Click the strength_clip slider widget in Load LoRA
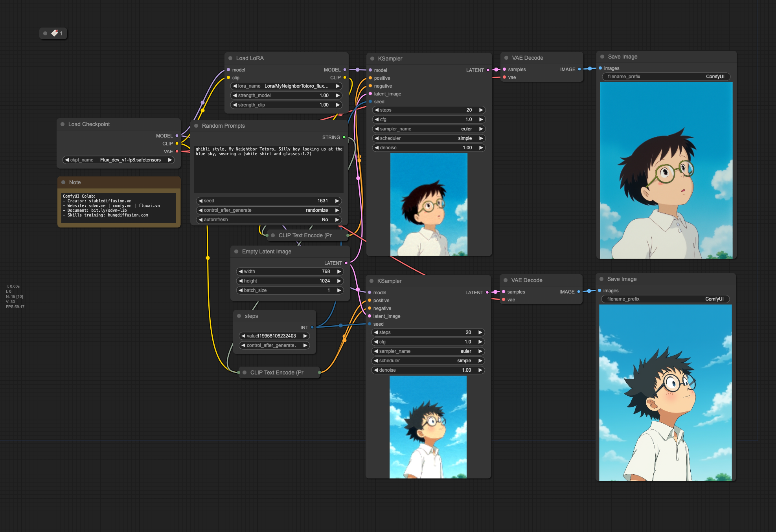Viewport: 776px width, 532px height. (286, 105)
